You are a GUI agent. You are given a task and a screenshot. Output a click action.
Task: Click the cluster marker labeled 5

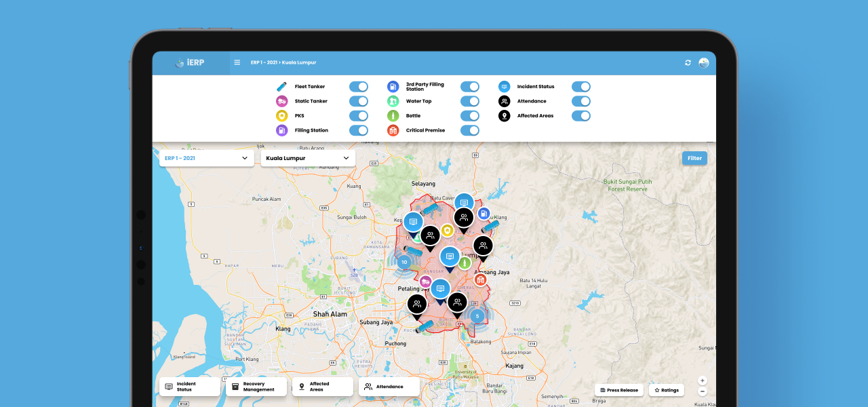point(477,315)
